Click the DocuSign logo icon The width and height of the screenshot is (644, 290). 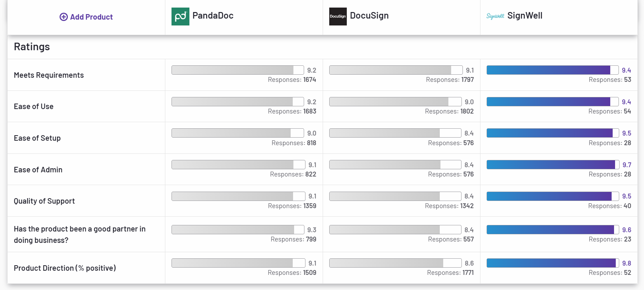pos(337,17)
